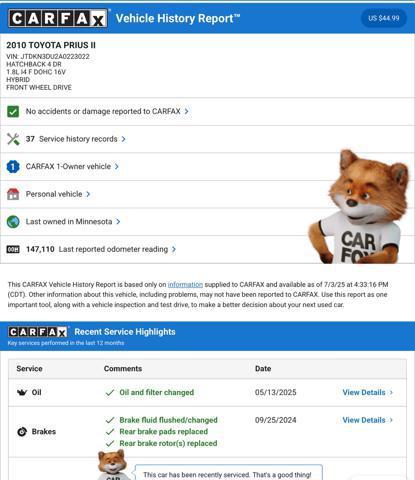This screenshot has width=415, height=480.
Task: Expand chevron next to 1-Owner vehicle
Action: tap(117, 166)
